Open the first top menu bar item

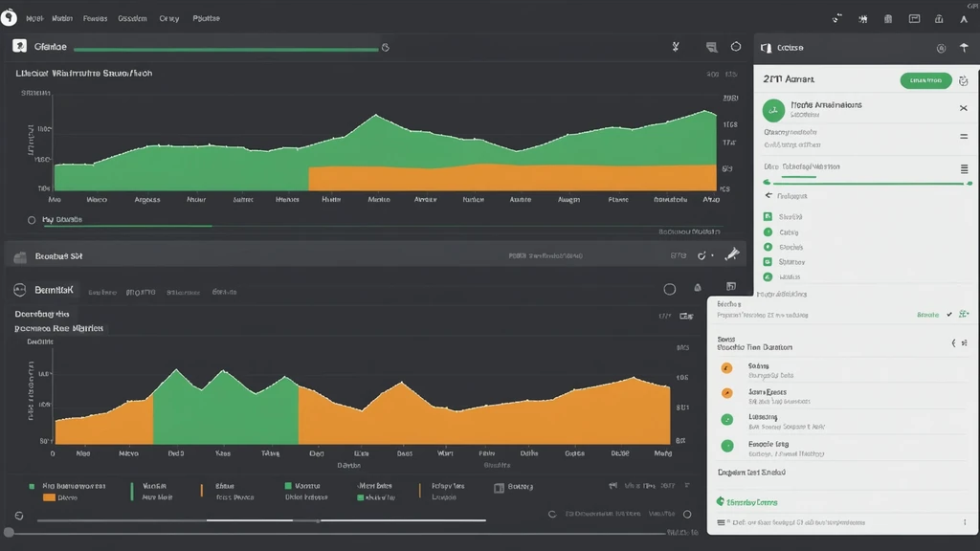(34, 19)
